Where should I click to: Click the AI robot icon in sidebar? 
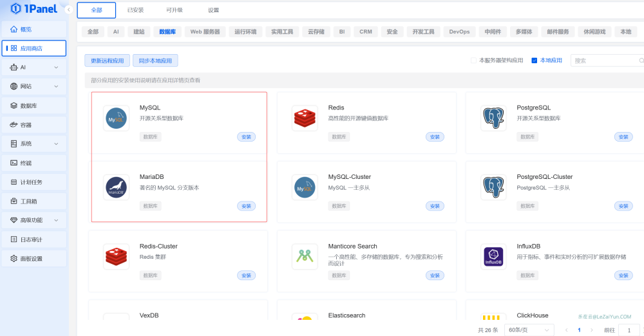pyautogui.click(x=14, y=68)
